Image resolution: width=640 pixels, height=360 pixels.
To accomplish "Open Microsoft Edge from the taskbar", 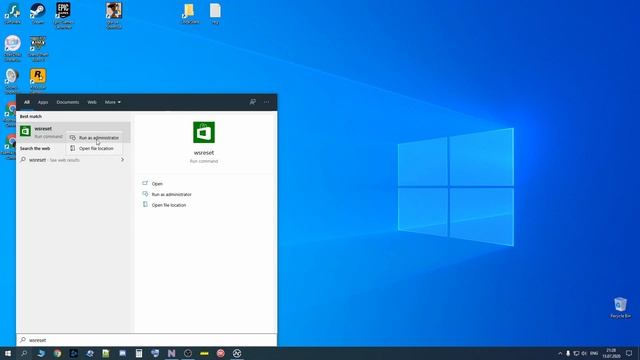I will click(x=41, y=353).
